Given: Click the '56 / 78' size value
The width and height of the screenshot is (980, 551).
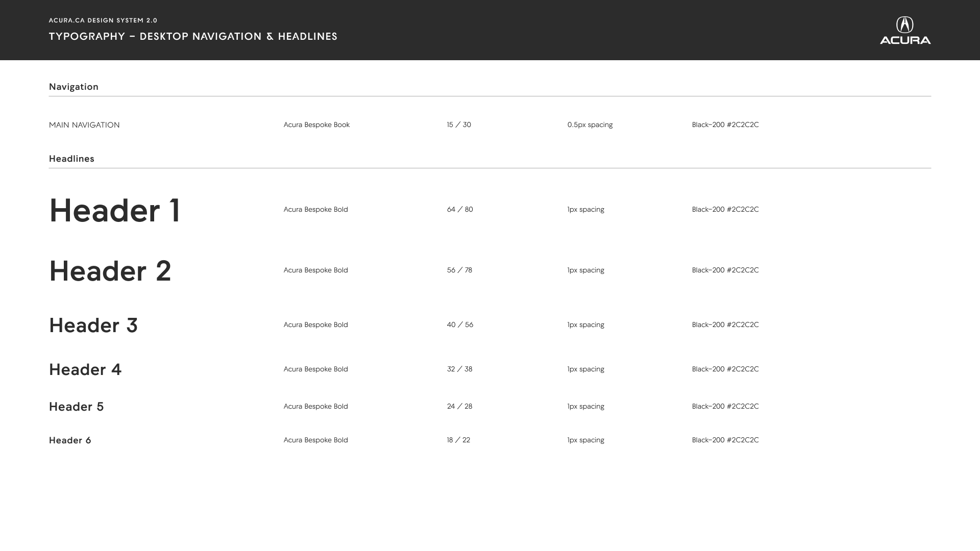Looking at the screenshot, I should (x=459, y=270).
